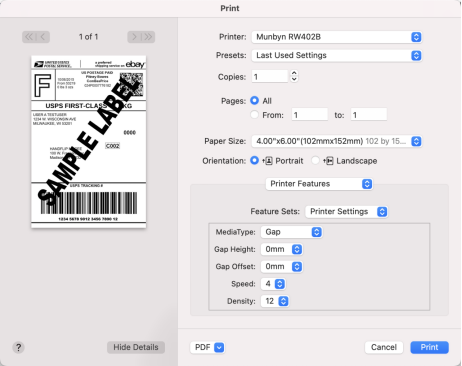Open the Presets dropdown Last Used Settings
This screenshot has width=462, height=366.
[x=337, y=55]
